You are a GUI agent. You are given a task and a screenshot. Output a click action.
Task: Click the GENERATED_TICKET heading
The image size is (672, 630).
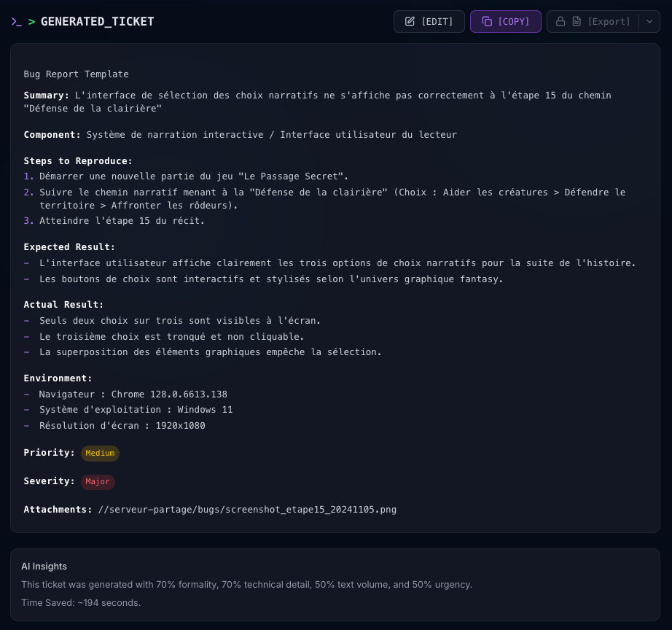pyautogui.click(x=97, y=22)
